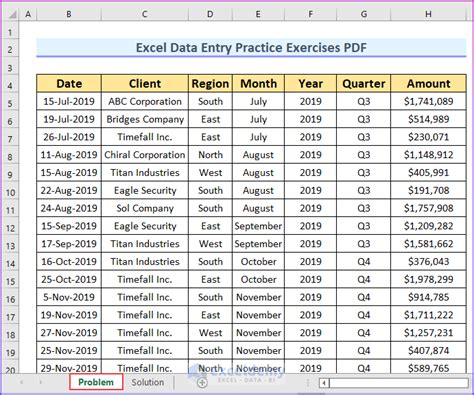474x395 pixels.
Task: Click the date cell '27-Nov-2019'
Action: pos(69,333)
